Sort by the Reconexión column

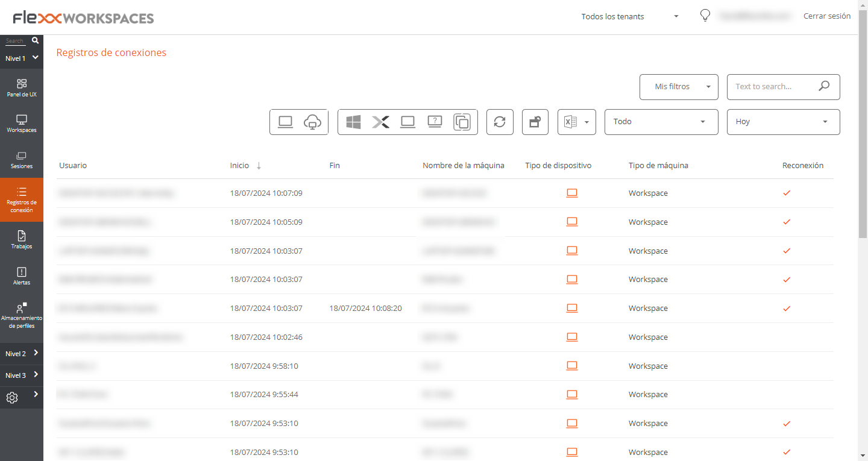click(x=803, y=165)
